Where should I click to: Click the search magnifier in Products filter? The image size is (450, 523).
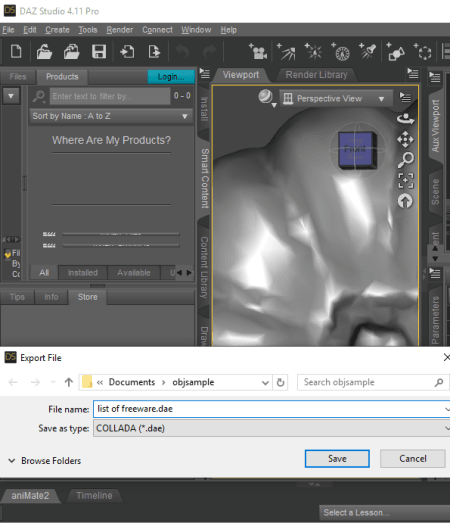click(39, 96)
